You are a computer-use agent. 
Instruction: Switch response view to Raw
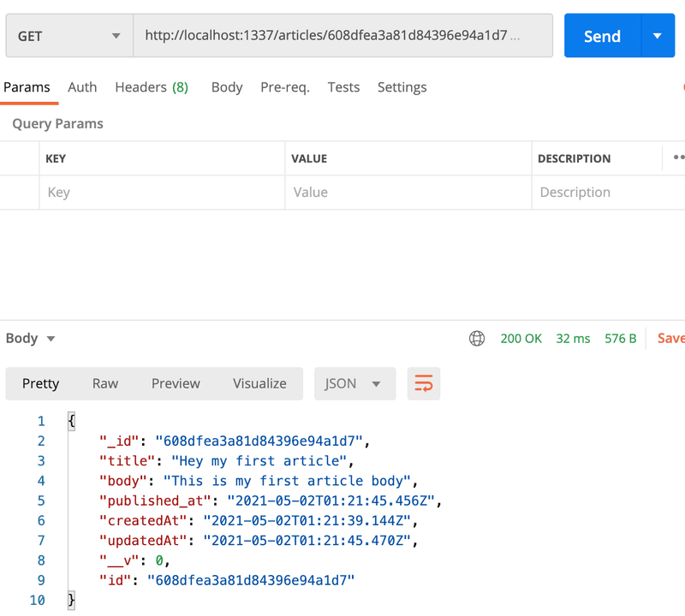click(105, 383)
